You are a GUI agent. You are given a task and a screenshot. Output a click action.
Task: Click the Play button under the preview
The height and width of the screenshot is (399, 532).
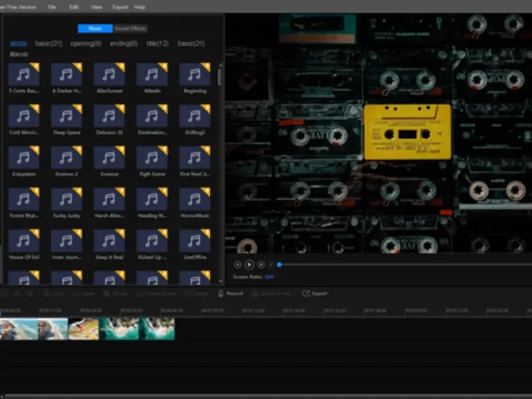249,265
